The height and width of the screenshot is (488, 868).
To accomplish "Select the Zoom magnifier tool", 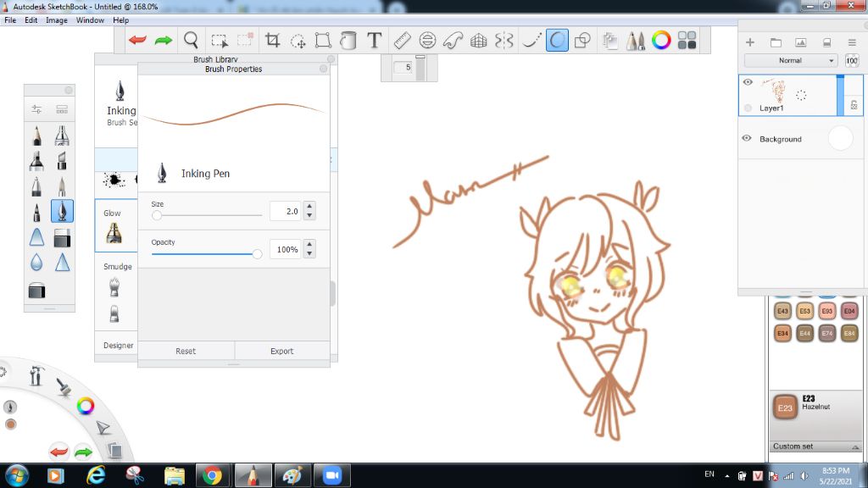I will click(191, 41).
